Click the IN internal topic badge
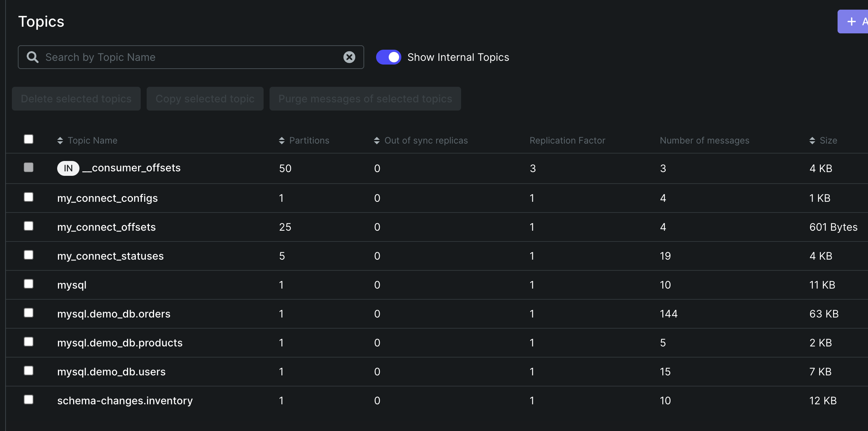 (68, 168)
